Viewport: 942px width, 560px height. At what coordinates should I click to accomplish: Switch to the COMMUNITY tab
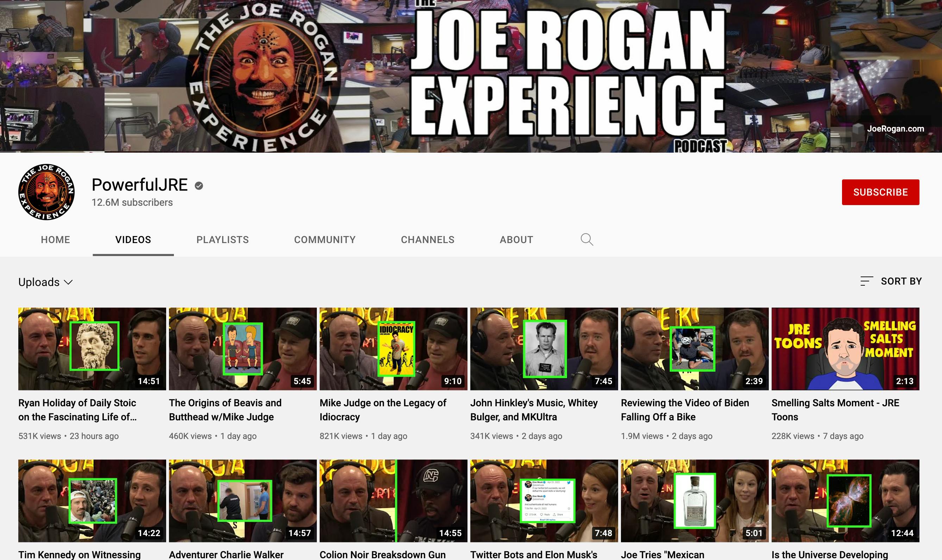[325, 239]
